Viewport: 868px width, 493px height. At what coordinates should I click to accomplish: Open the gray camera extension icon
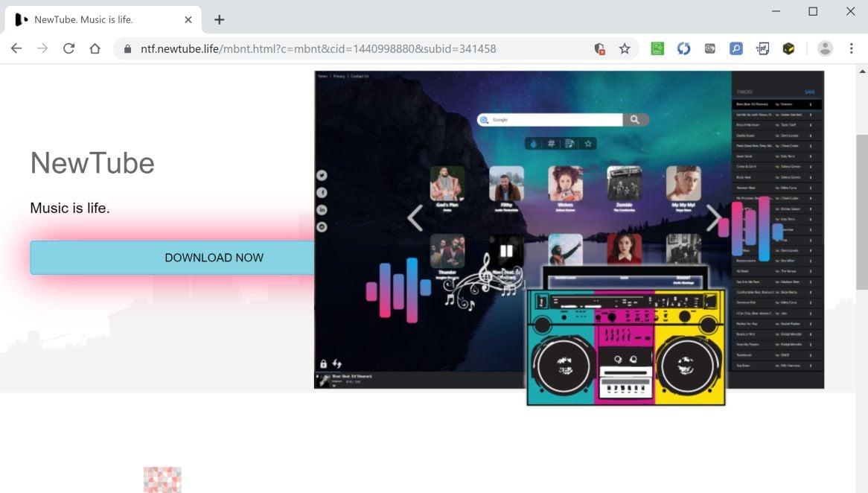pyautogui.click(x=709, y=48)
